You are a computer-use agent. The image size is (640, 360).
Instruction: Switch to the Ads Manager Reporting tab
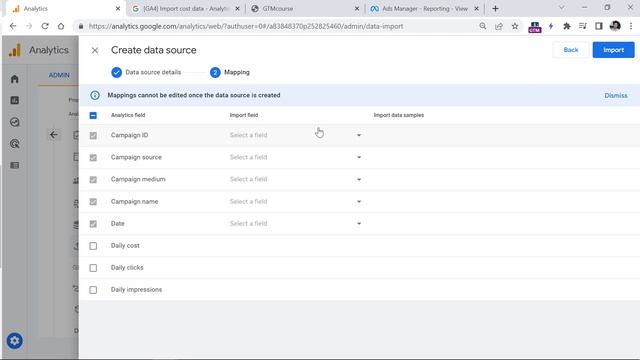[x=424, y=9]
